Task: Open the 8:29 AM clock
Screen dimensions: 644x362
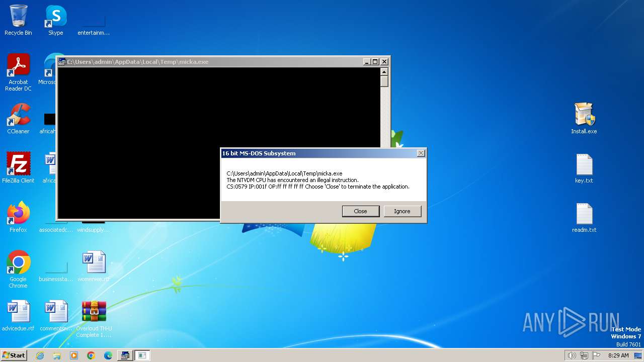Action: point(618,355)
